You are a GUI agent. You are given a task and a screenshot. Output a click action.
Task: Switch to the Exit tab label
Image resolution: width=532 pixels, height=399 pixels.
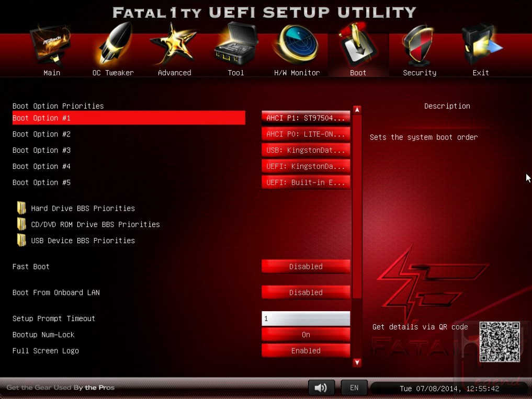coord(481,73)
